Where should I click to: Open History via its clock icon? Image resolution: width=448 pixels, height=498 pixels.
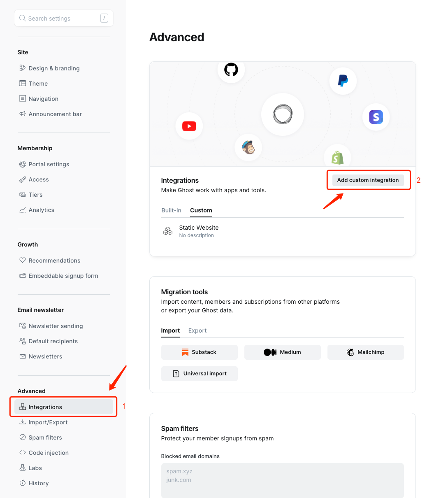[x=23, y=483]
